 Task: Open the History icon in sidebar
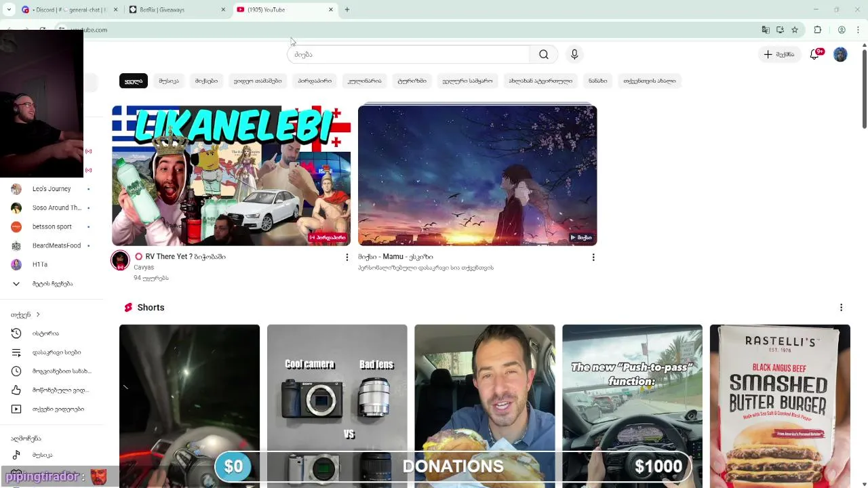pyautogui.click(x=16, y=333)
